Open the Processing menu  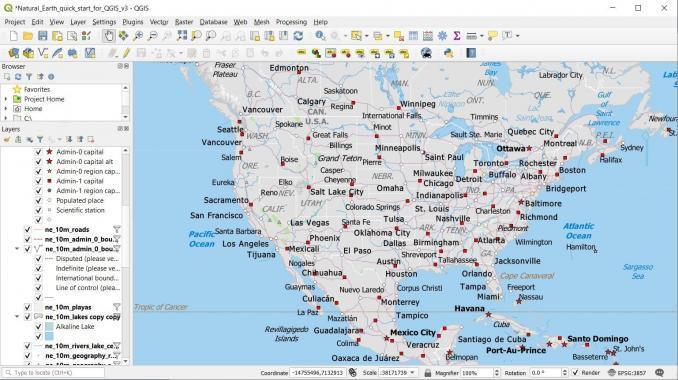coord(291,22)
